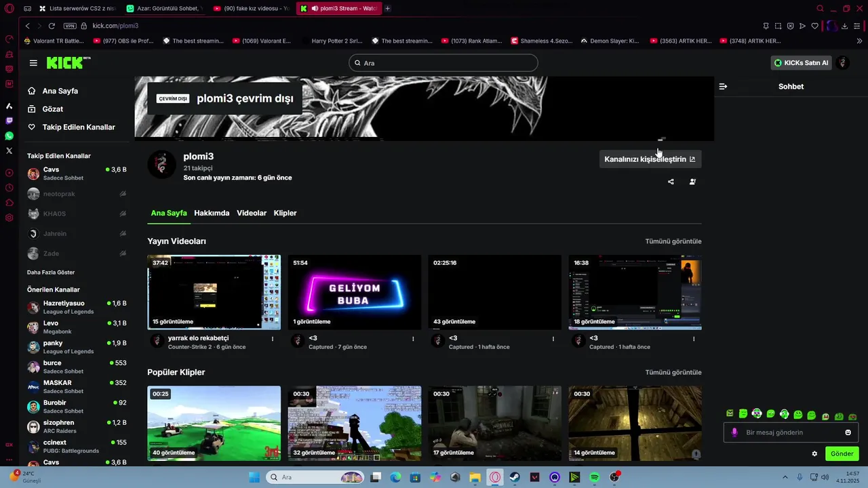Click the Kick search field
Viewport: 868px width, 488px height.
pos(443,63)
